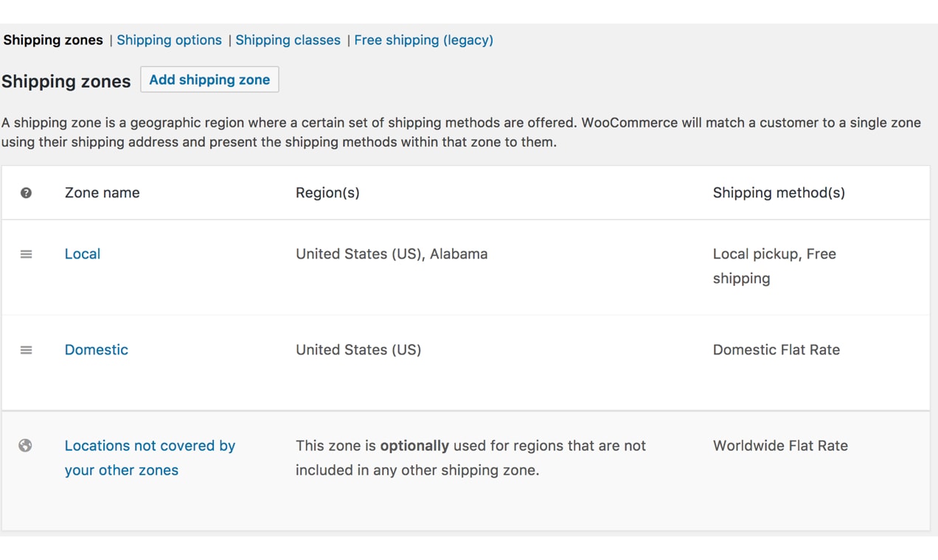Click the Worldwide Flat Rate method

coord(780,446)
